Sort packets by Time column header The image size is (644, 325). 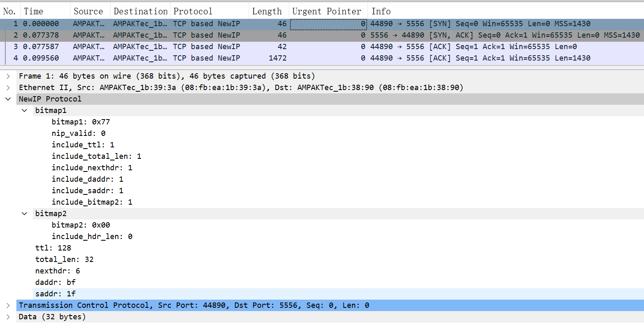coord(34,11)
